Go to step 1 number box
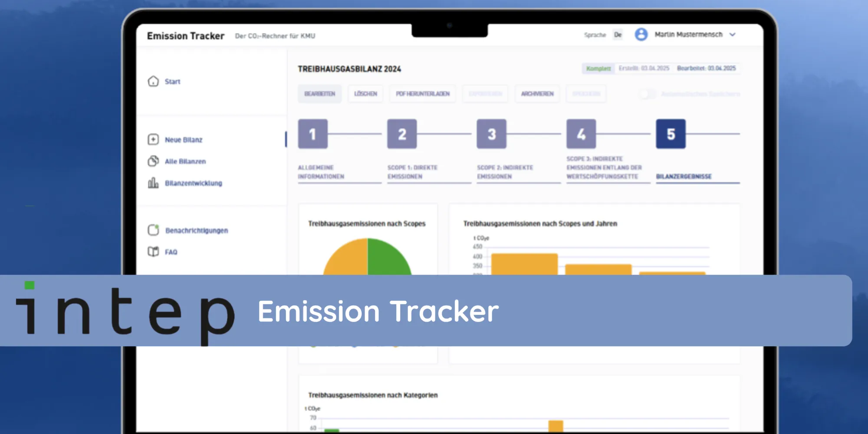 click(x=313, y=134)
